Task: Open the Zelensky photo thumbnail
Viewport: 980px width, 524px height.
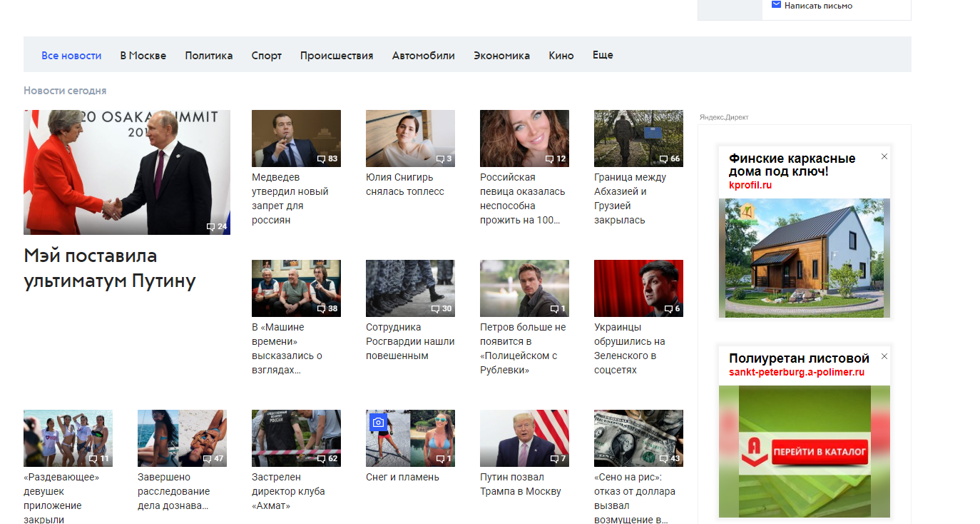Action: (638, 288)
